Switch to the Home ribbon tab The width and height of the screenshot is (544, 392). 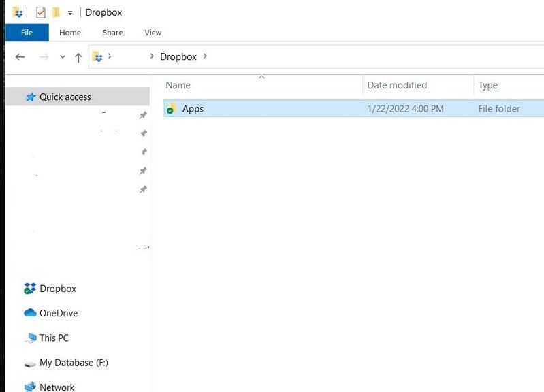pyautogui.click(x=70, y=33)
